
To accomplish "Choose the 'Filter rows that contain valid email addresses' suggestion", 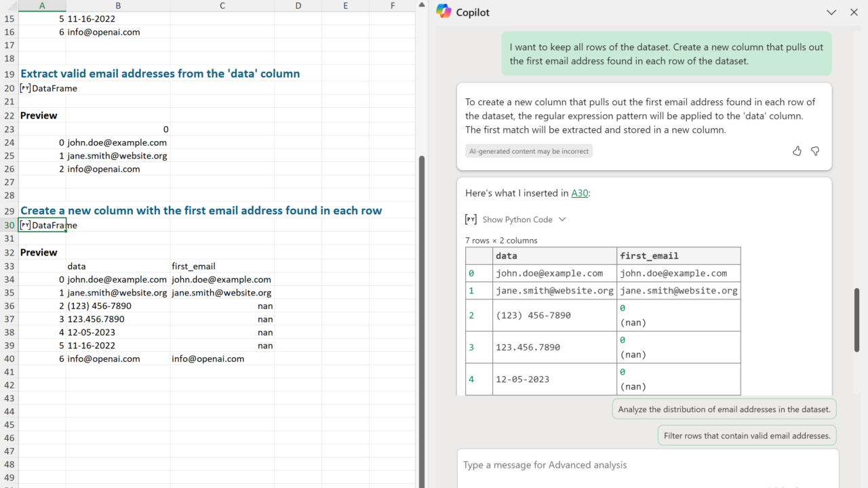I will (x=747, y=436).
